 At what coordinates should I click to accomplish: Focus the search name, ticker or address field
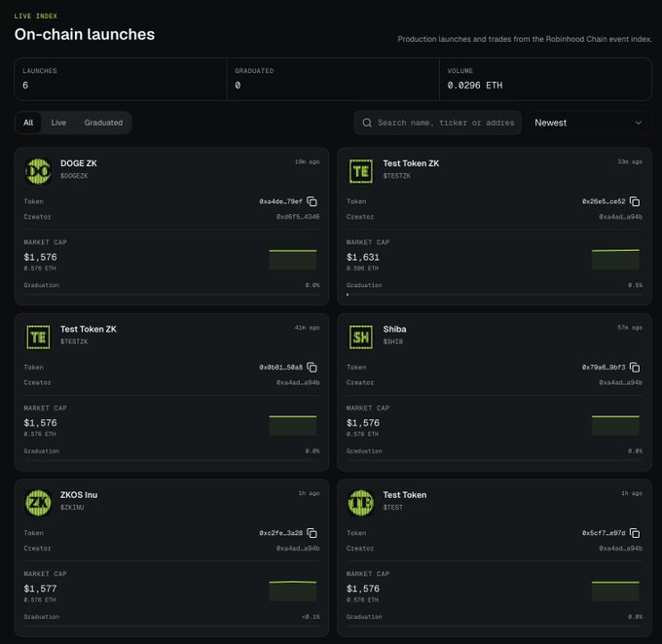(x=437, y=123)
